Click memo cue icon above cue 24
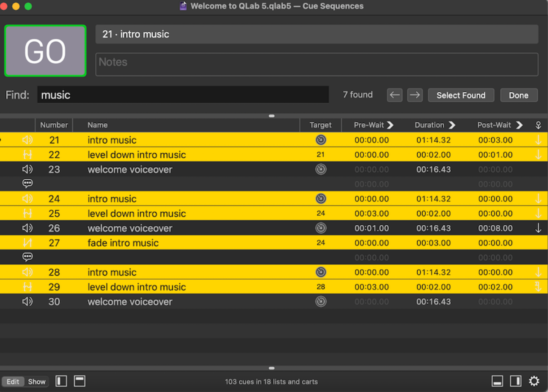The height and width of the screenshot is (392, 548). click(27, 183)
